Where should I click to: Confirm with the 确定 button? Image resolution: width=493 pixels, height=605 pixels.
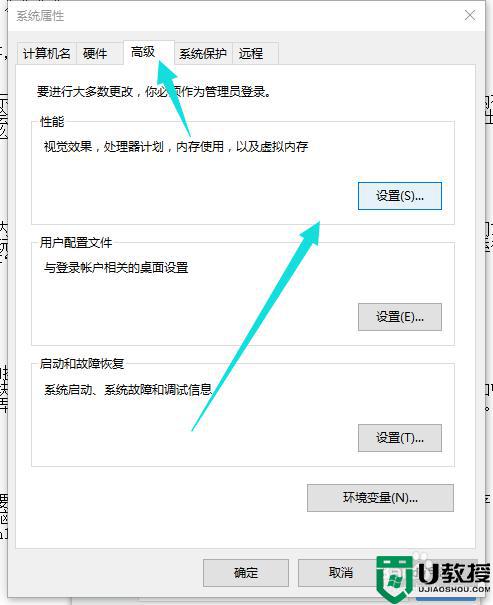pyautogui.click(x=246, y=573)
